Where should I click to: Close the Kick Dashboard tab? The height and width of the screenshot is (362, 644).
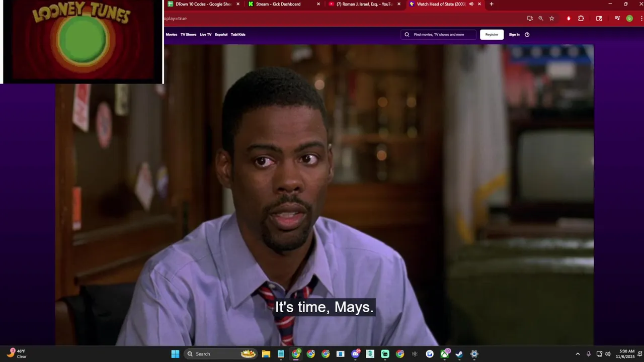click(x=318, y=4)
